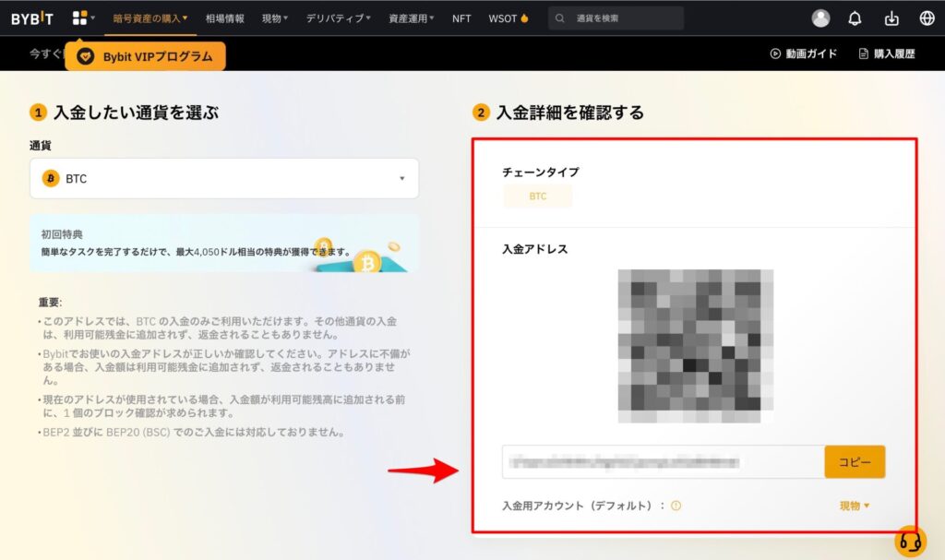Click the deposit QR code image

(x=696, y=346)
